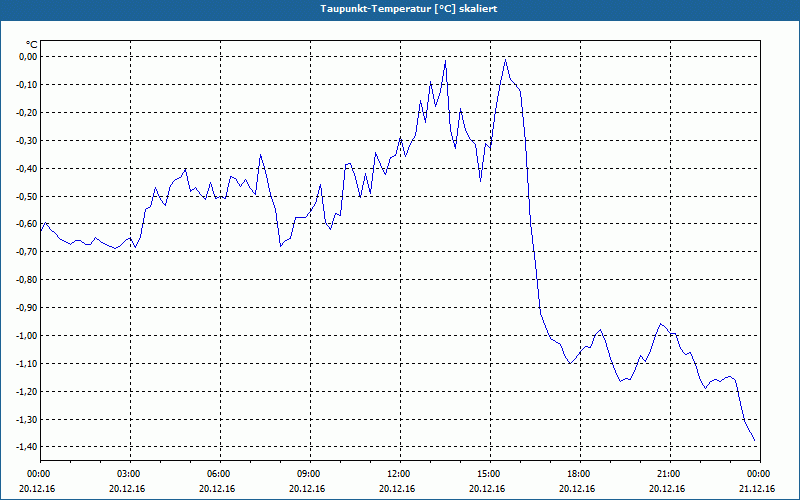Select the '-0,40' y-axis value
This screenshot has height=500, width=800.
point(27,168)
